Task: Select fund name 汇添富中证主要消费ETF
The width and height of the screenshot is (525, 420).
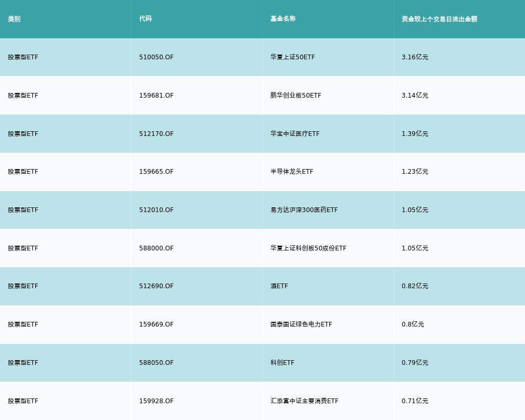Action: [x=304, y=401]
